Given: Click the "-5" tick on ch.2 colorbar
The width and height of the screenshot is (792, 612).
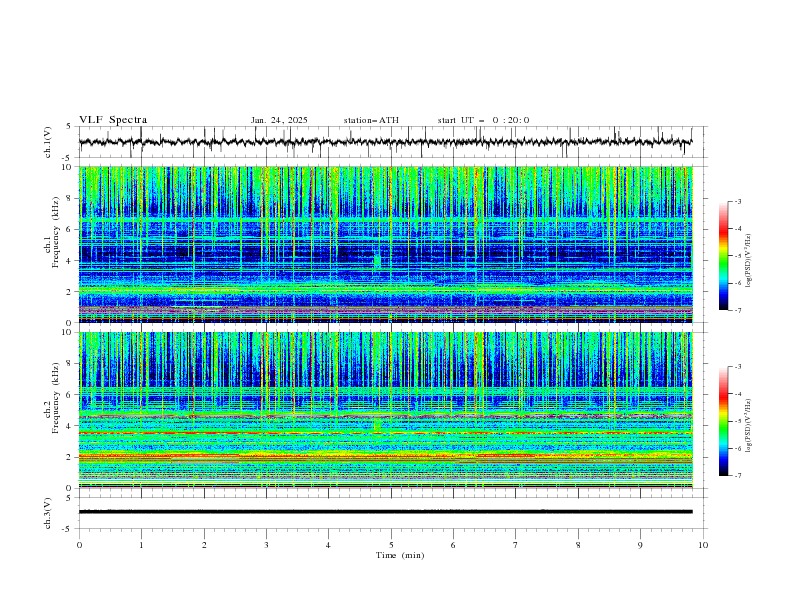Looking at the screenshot, I should pyautogui.click(x=738, y=421).
